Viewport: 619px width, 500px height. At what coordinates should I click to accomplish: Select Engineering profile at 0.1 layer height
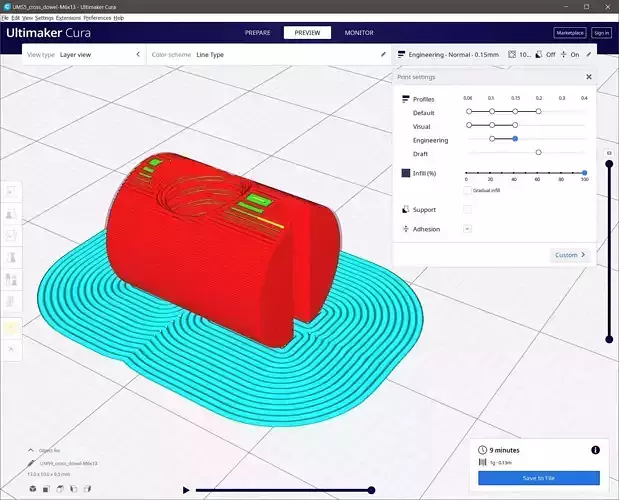(x=492, y=139)
